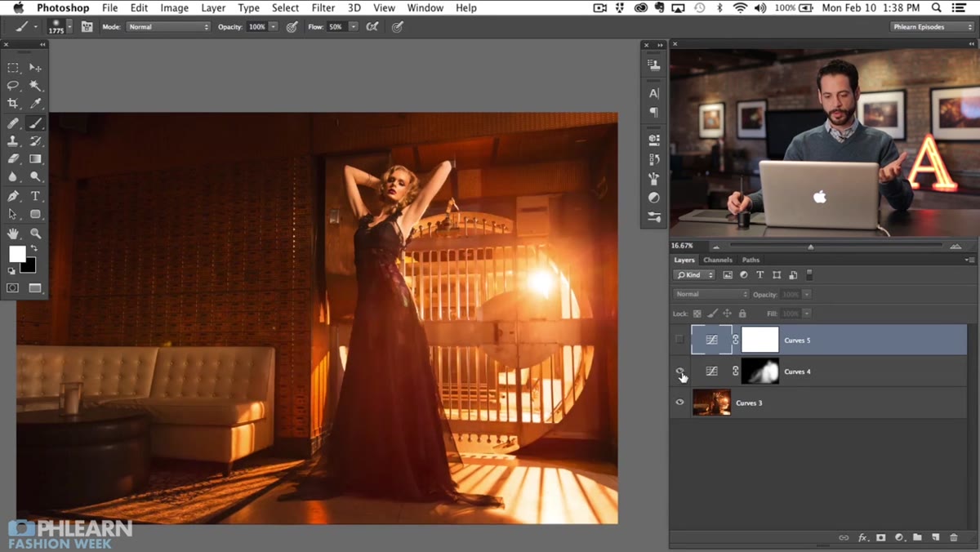This screenshot has width=980, height=552.
Task: Choose the Horizontal Type tool
Action: [x=35, y=196]
